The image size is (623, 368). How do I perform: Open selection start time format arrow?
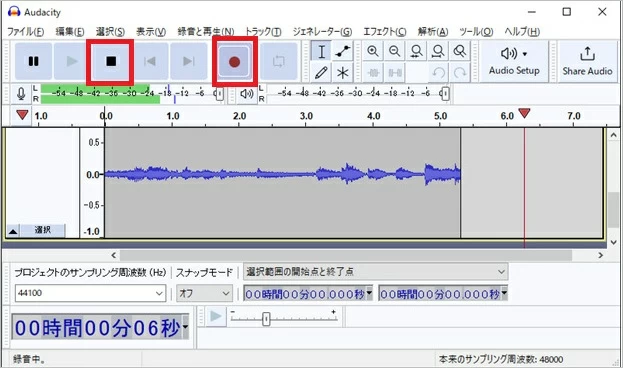369,293
